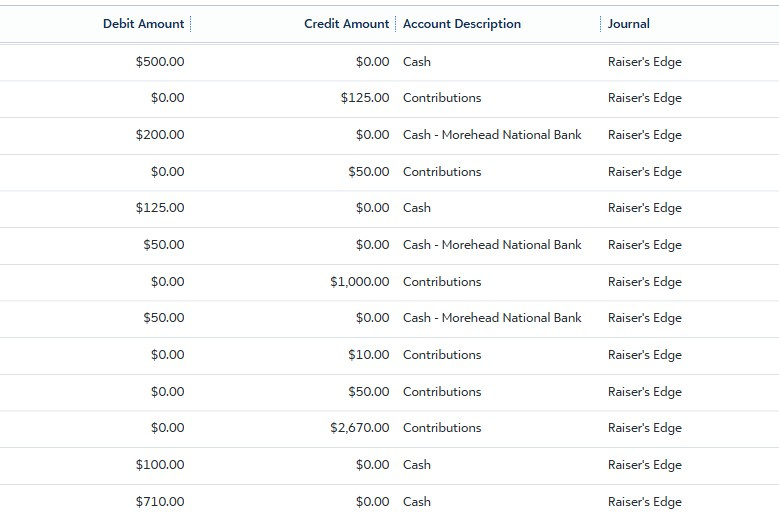This screenshot has height=519, width=779.
Task: Select the $125.00 debit Cash row
Action: [390, 208]
